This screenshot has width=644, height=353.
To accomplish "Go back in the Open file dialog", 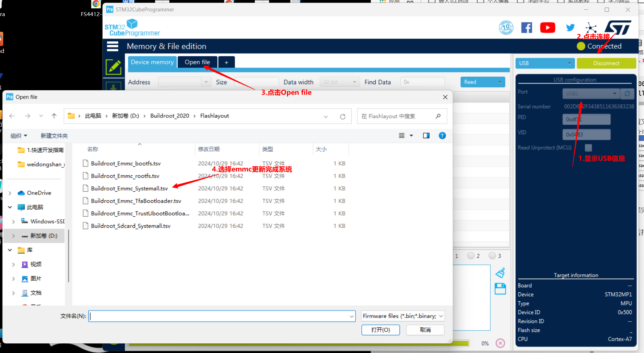I will click(12, 116).
